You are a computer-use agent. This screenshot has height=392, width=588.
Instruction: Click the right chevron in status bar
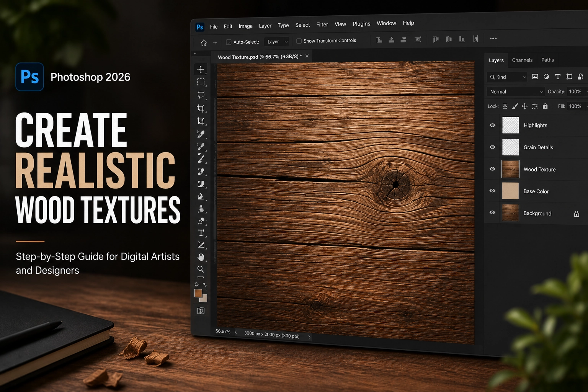(309, 337)
